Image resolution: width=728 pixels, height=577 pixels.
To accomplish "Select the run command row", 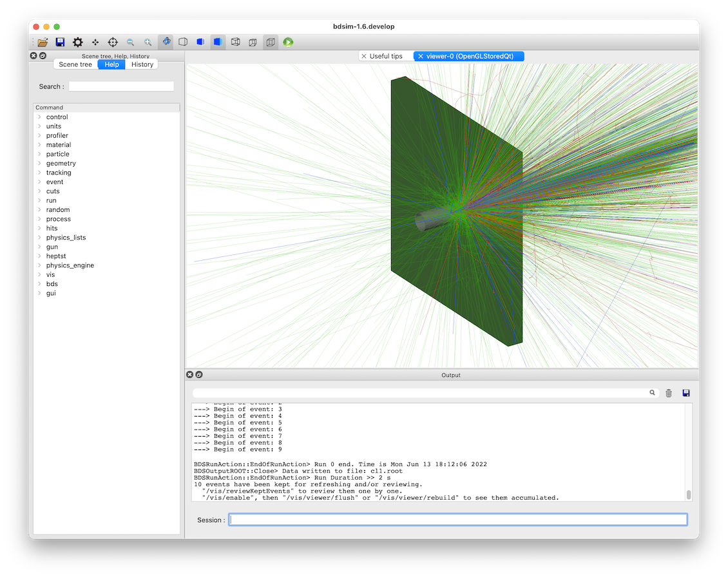I will (x=106, y=200).
